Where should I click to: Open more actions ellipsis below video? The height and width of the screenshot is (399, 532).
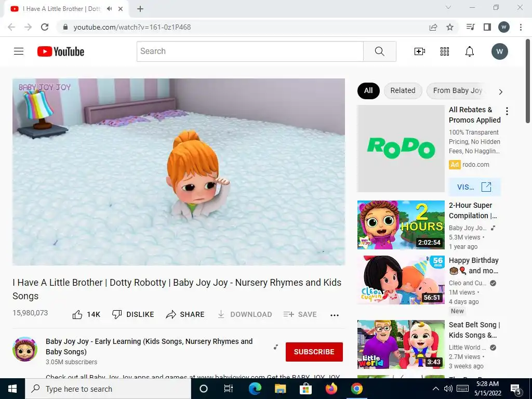tap(335, 315)
